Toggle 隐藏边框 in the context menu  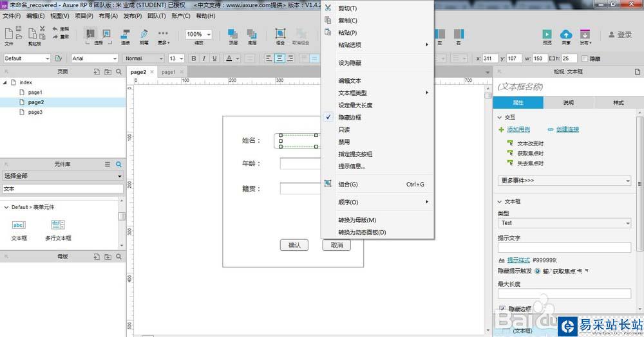point(350,118)
